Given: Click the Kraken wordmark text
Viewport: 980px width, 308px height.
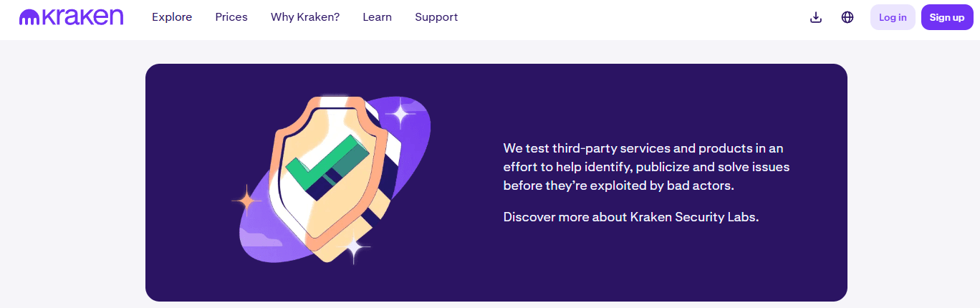Looking at the screenshot, I should [x=82, y=17].
